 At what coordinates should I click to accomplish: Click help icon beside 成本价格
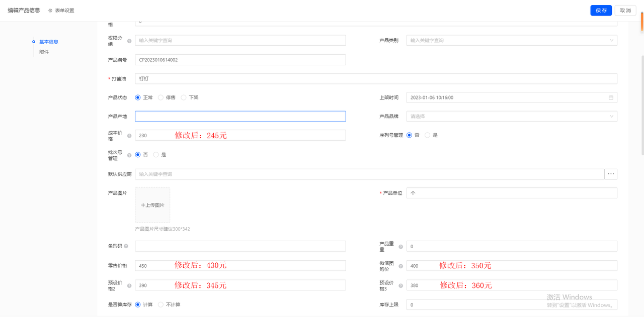point(129,136)
